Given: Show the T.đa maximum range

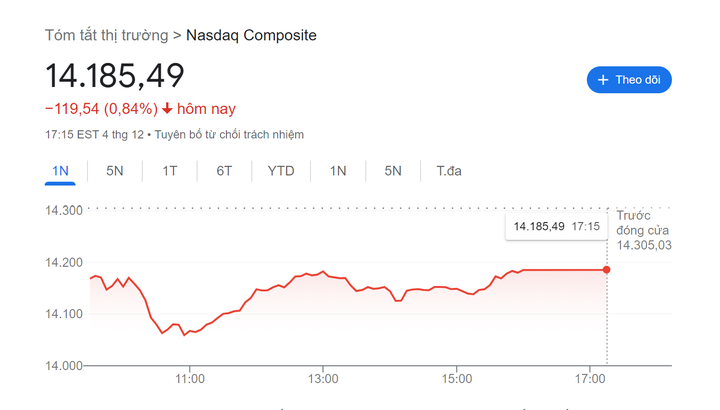Looking at the screenshot, I should pyautogui.click(x=449, y=171).
